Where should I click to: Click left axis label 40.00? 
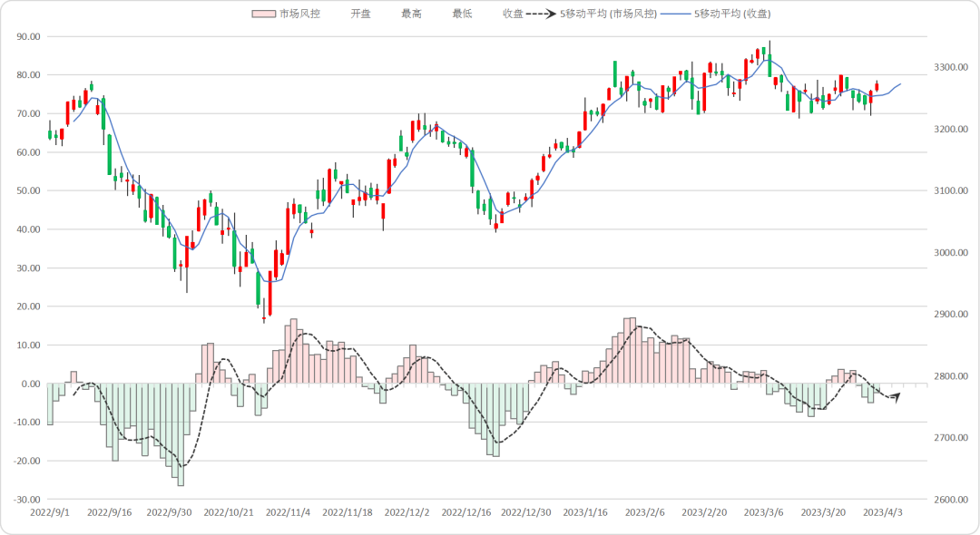point(28,229)
